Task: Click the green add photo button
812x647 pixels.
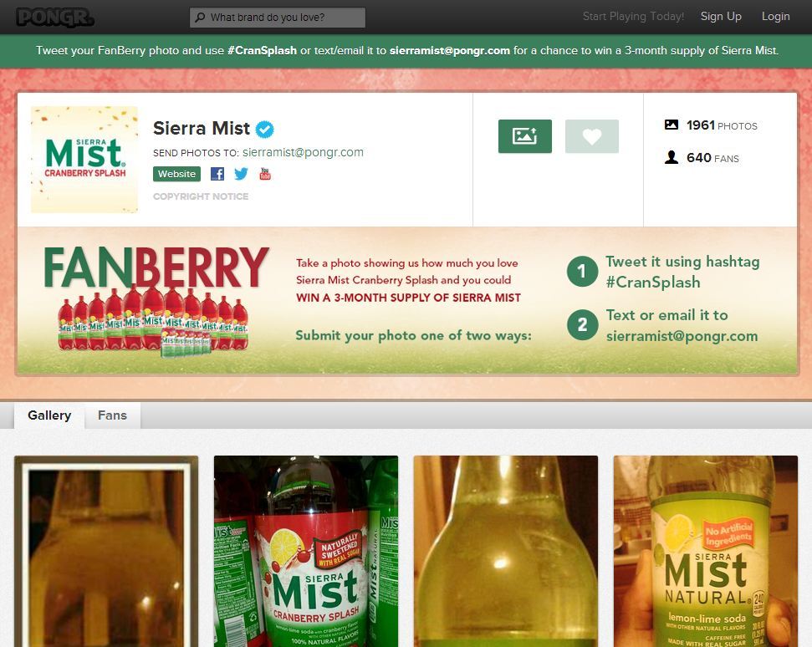Action: (x=525, y=136)
